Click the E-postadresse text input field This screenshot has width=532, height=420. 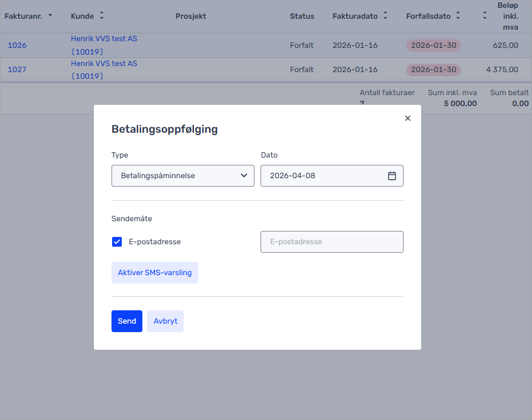tap(331, 242)
